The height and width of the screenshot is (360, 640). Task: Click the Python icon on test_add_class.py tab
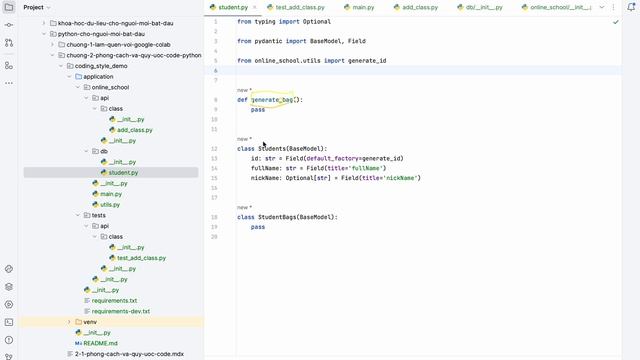[270, 7]
